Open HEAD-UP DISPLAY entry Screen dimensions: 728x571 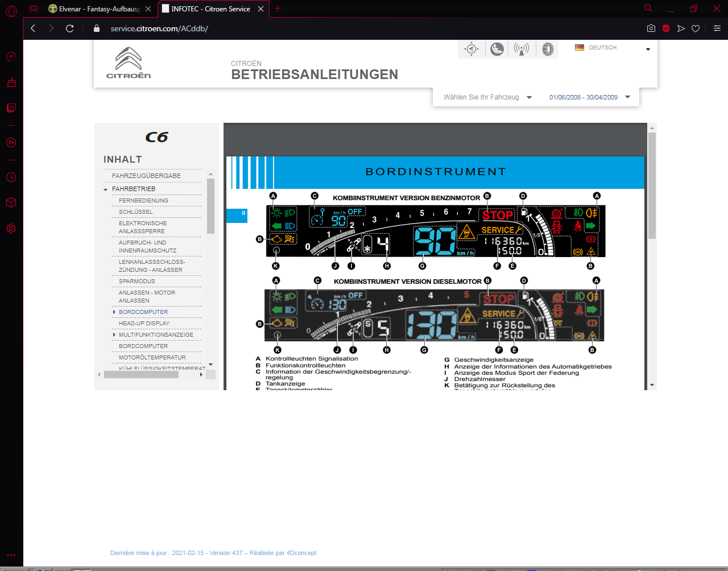click(144, 324)
